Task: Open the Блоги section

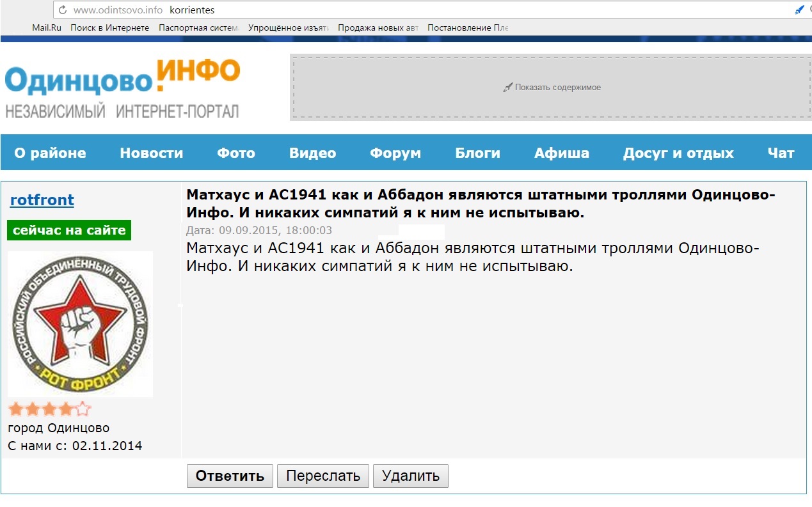Action: click(477, 153)
